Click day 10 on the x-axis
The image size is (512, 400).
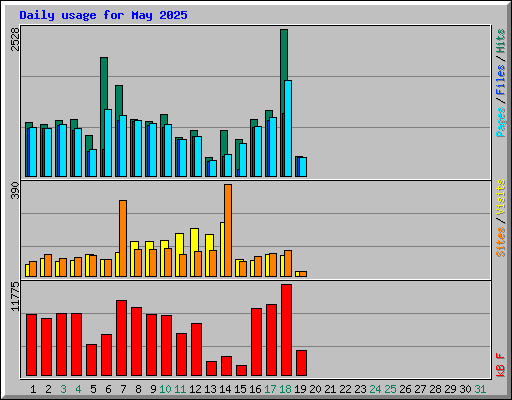pos(165,389)
